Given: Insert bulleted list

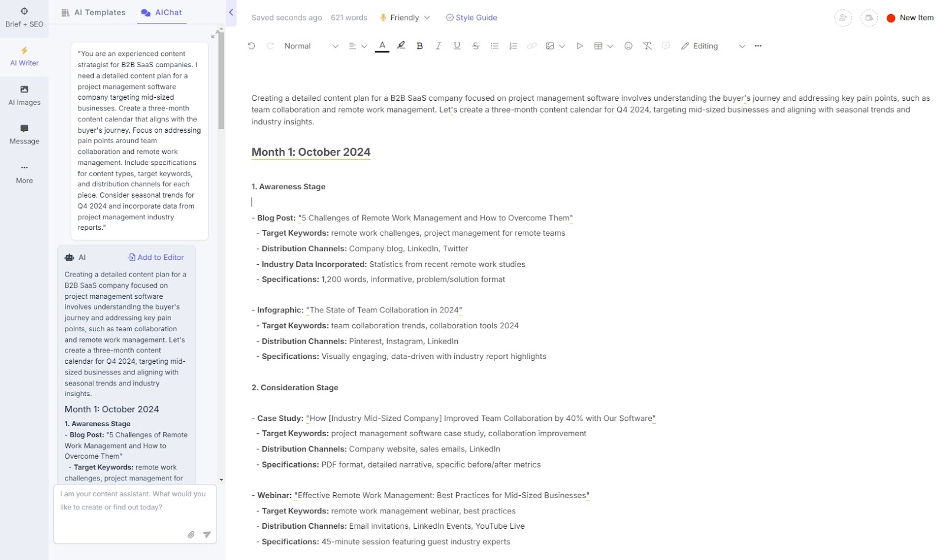Looking at the screenshot, I should coord(494,46).
